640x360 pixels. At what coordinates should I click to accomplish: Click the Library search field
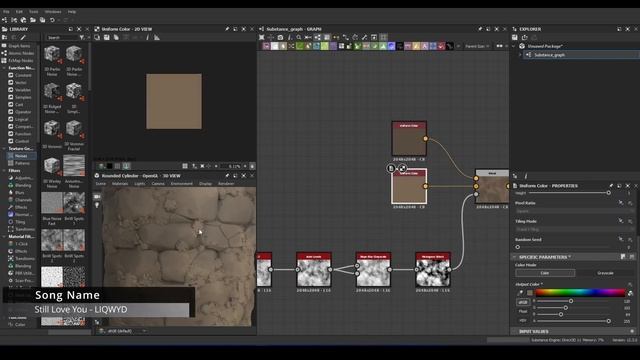[62, 38]
